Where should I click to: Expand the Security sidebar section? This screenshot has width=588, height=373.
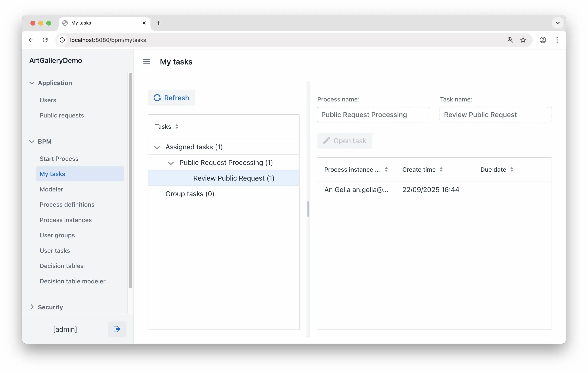pyautogui.click(x=32, y=307)
